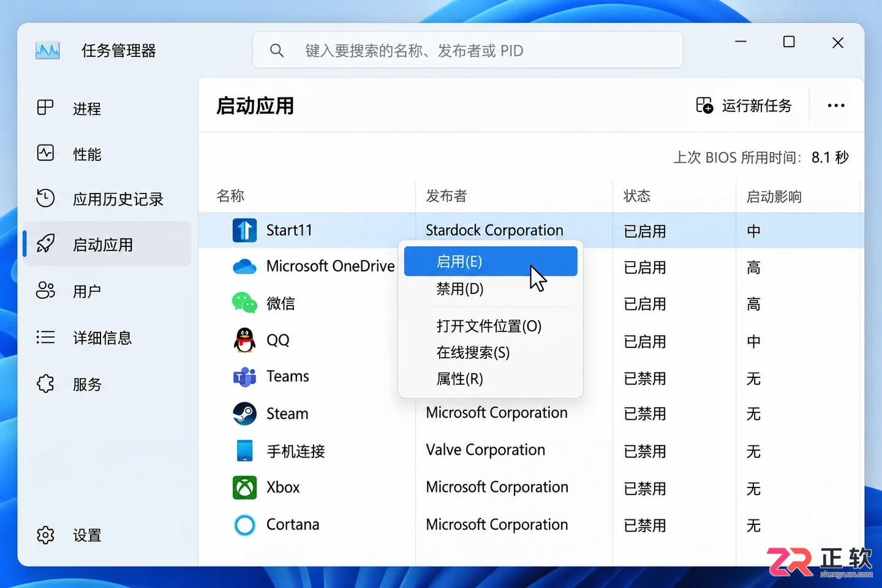Click the 中 impact in the QQ row

tap(753, 341)
